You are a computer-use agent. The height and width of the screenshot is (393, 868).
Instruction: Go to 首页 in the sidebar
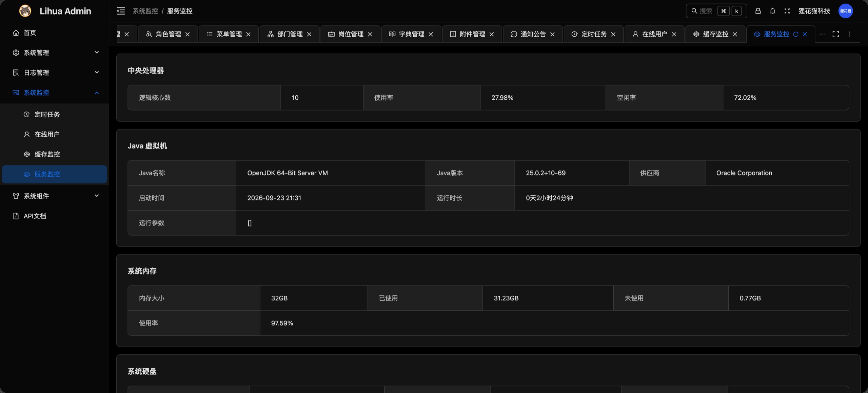coord(54,33)
